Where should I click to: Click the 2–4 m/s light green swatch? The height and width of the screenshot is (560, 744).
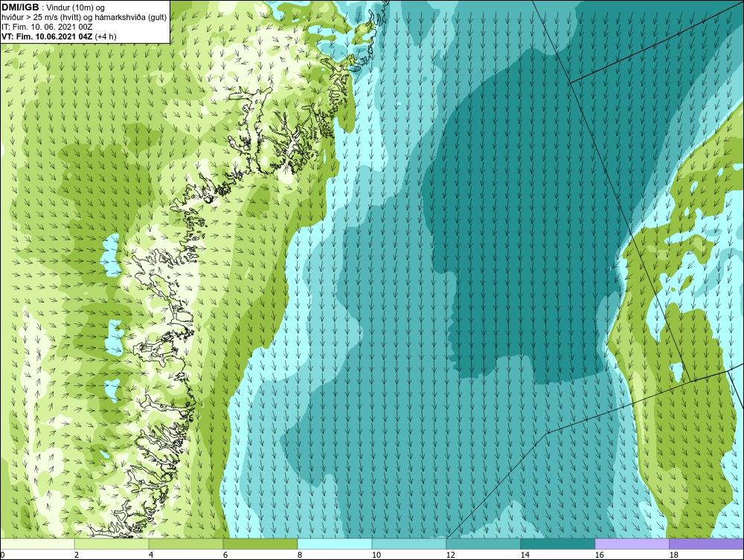[112, 544]
